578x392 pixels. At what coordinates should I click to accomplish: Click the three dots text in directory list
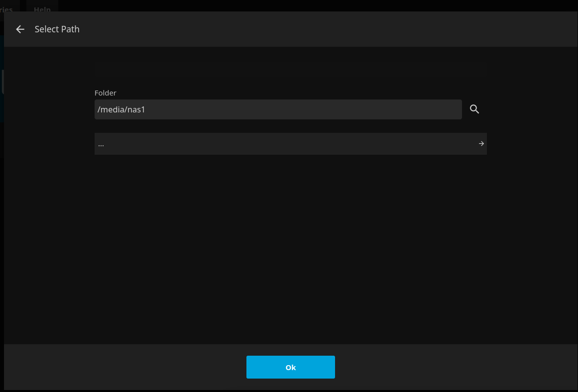(101, 144)
